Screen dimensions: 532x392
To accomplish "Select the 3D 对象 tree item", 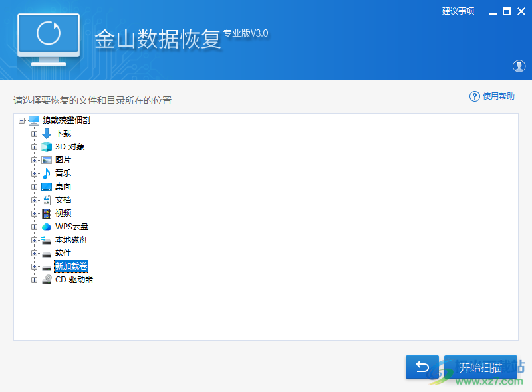I will click(x=70, y=147).
